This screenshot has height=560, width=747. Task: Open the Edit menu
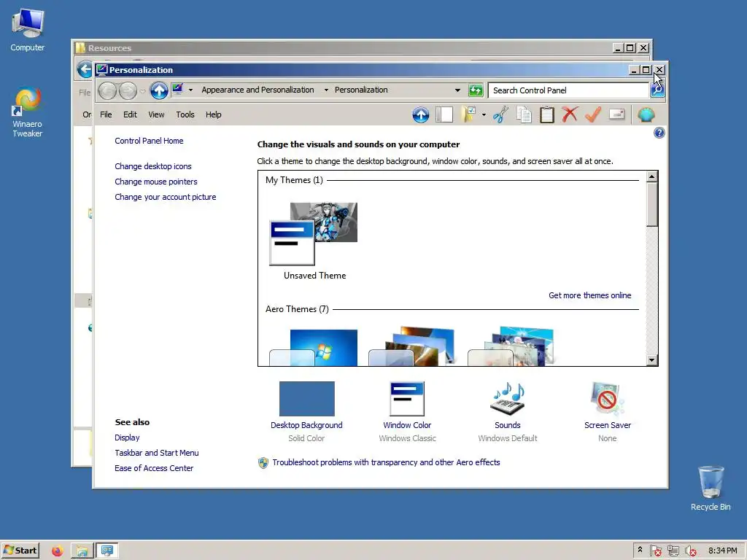[x=130, y=114]
